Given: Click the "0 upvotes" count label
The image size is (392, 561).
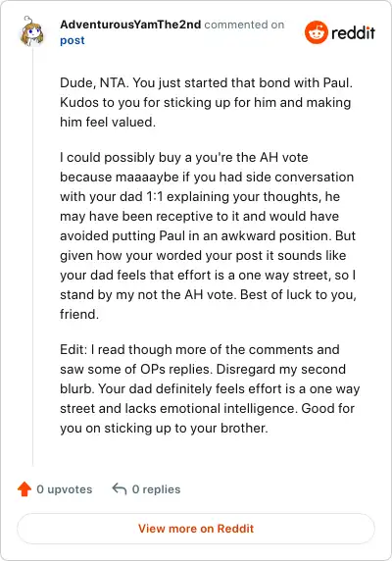Looking at the screenshot, I should coord(65,489).
